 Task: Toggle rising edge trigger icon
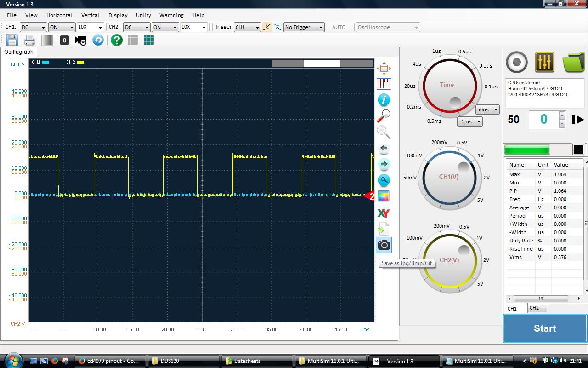point(267,27)
